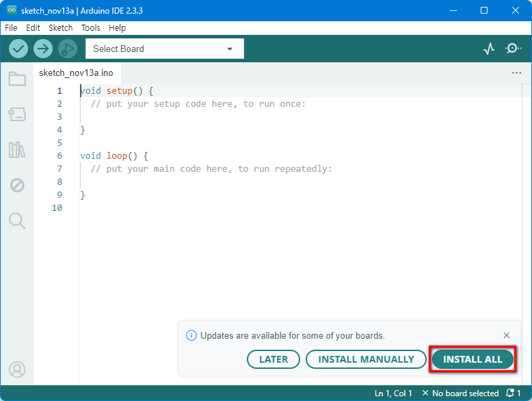Open the Search sidebar panel
The height and width of the screenshot is (401, 532).
click(x=17, y=221)
